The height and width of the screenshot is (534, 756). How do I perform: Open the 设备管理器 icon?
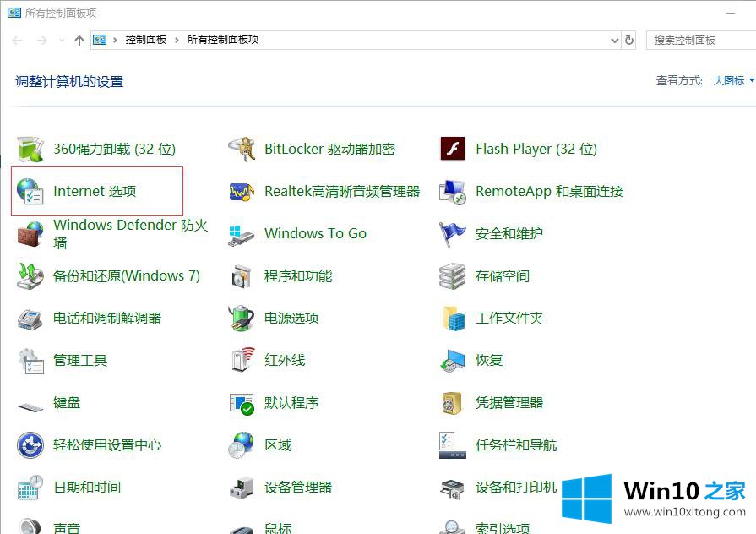click(242, 488)
